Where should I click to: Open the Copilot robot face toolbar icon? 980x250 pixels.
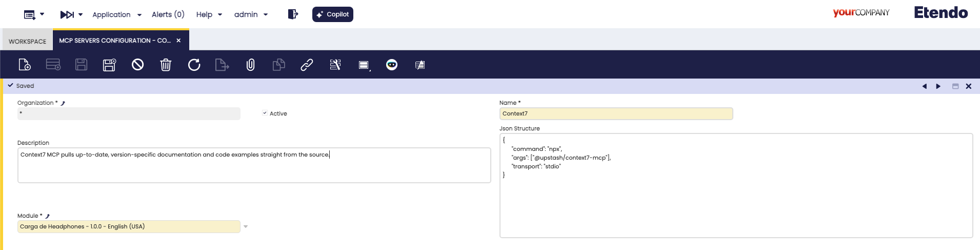pyautogui.click(x=392, y=65)
